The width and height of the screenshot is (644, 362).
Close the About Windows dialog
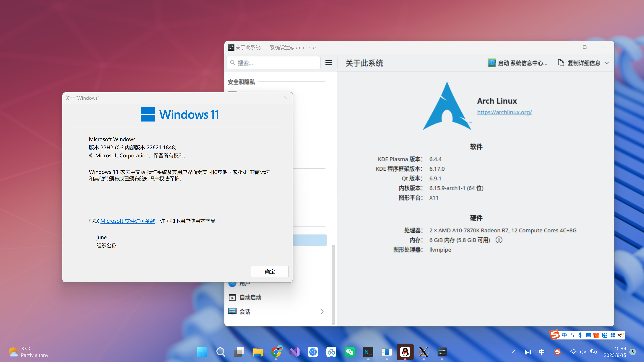285,98
